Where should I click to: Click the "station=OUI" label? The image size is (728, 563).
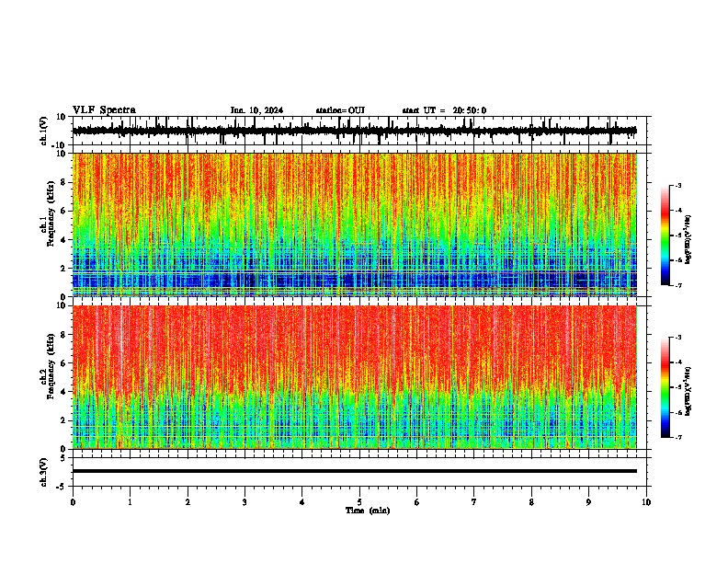[x=340, y=110]
